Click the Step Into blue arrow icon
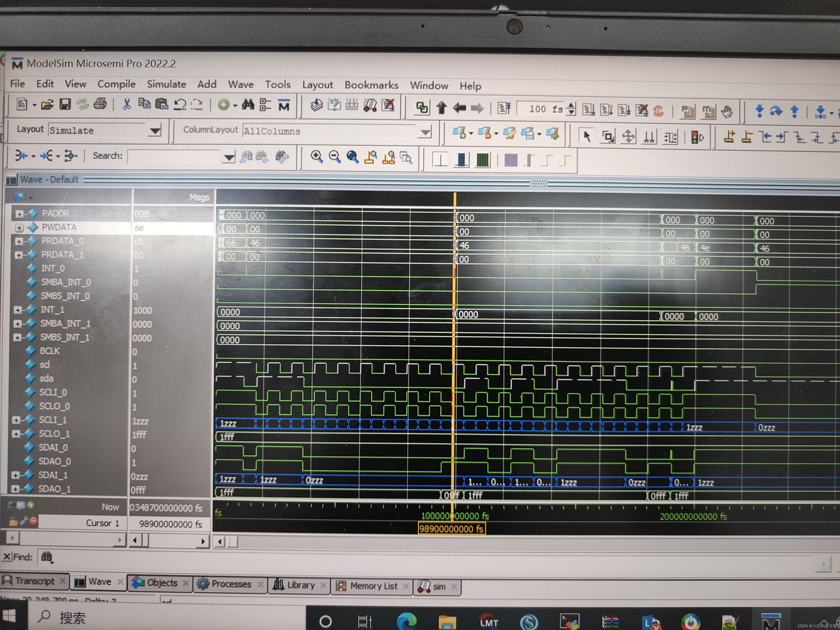The width and height of the screenshot is (840, 630). [759, 111]
